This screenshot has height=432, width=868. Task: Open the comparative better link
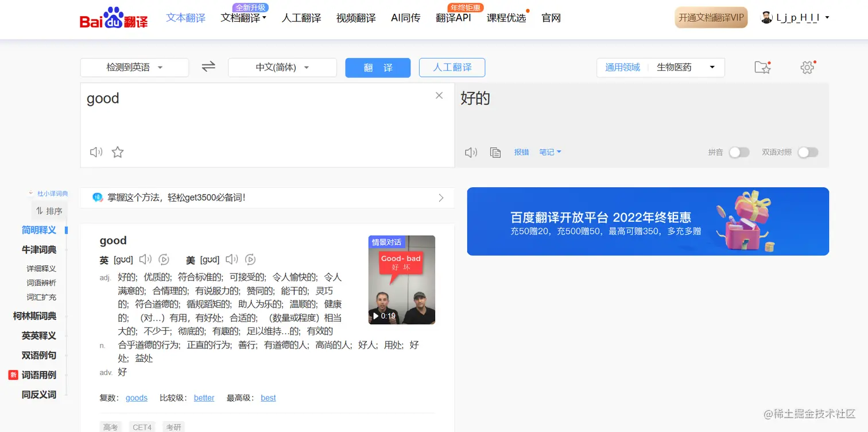(x=204, y=398)
